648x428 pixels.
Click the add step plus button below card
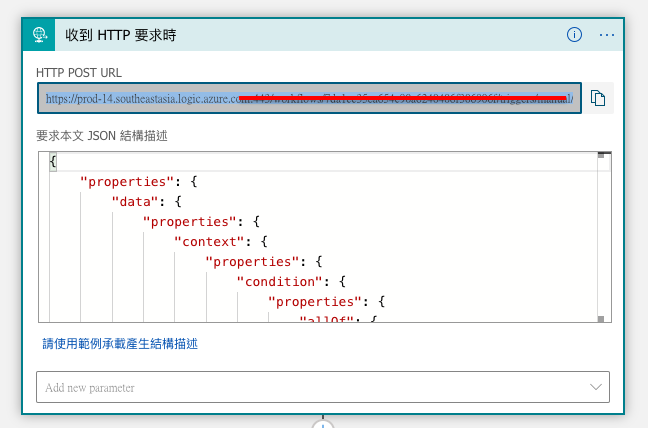323,425
